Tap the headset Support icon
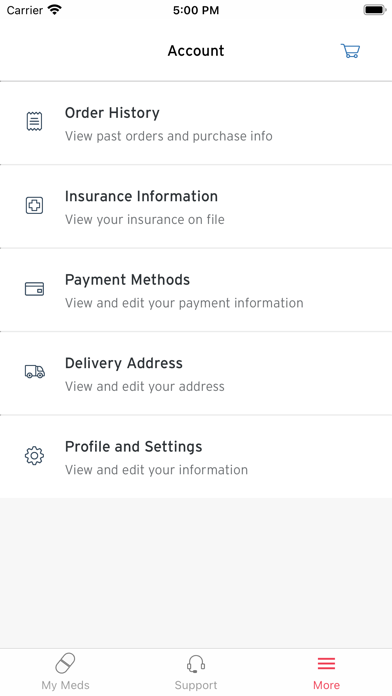The height and width of the screenshot is (696, 392). coord(196,664)
